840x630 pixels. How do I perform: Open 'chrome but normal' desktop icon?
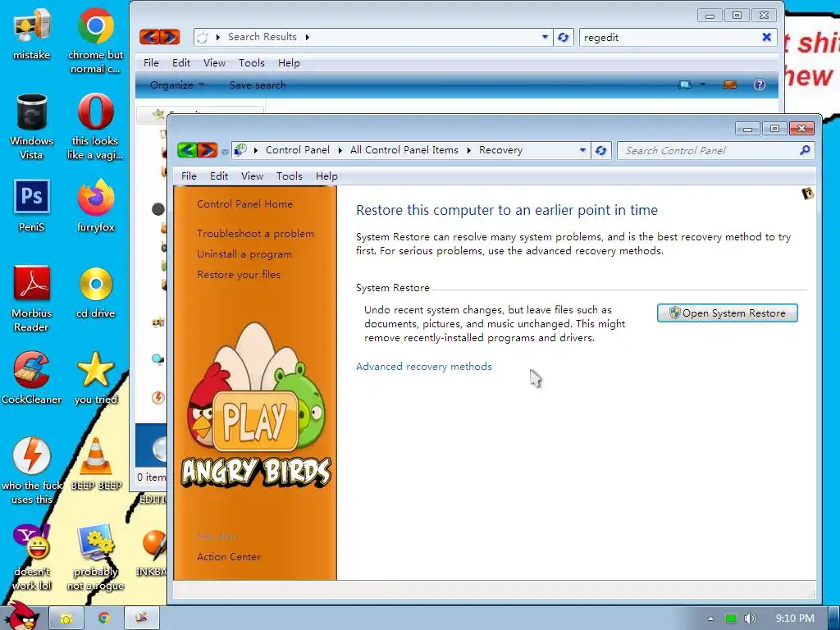(x=95, y=40)
